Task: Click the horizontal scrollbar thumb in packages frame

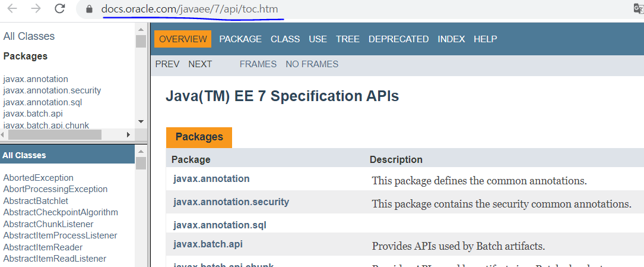Action: pos(55,134)
